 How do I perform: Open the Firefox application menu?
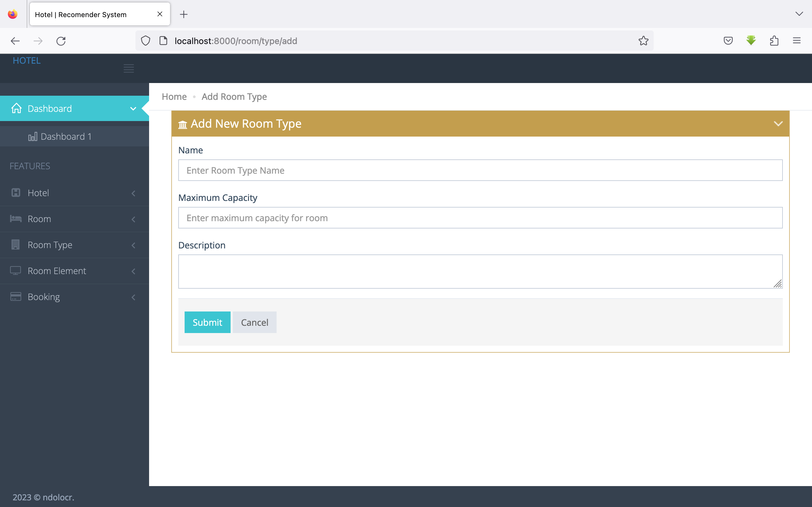pyautogui.click(x=796, y=41)
